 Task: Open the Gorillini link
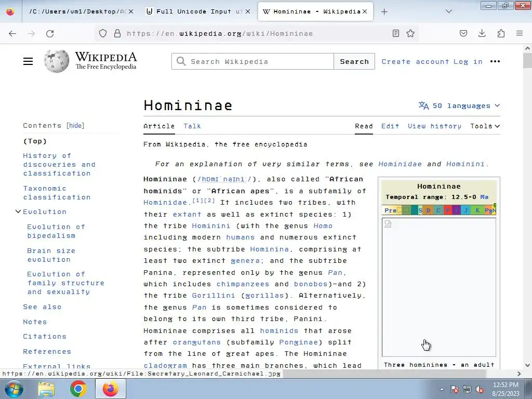tap(214, 295)
